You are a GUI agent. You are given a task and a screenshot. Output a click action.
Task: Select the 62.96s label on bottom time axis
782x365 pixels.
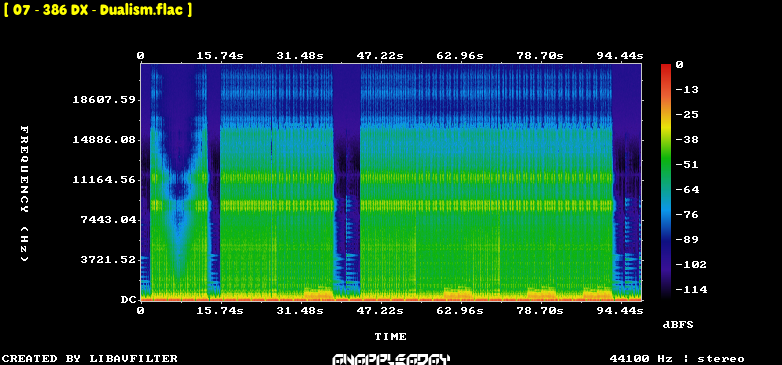tap(460, 311)
